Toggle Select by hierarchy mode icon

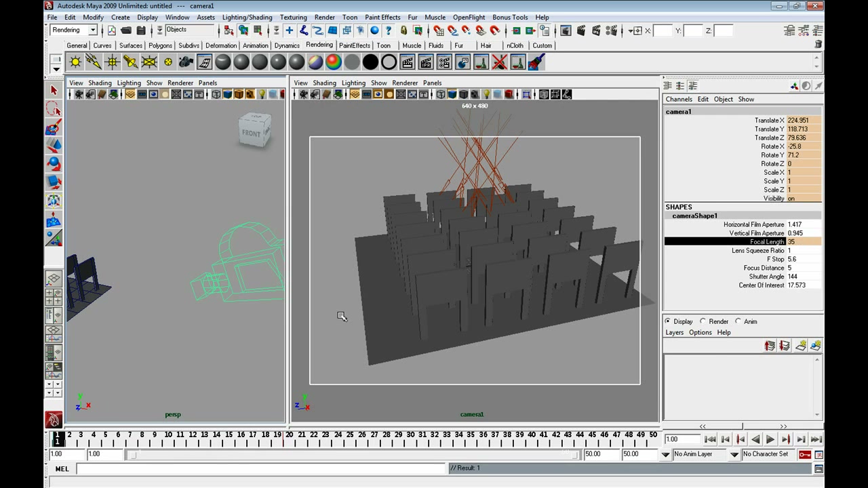[229, 30]
